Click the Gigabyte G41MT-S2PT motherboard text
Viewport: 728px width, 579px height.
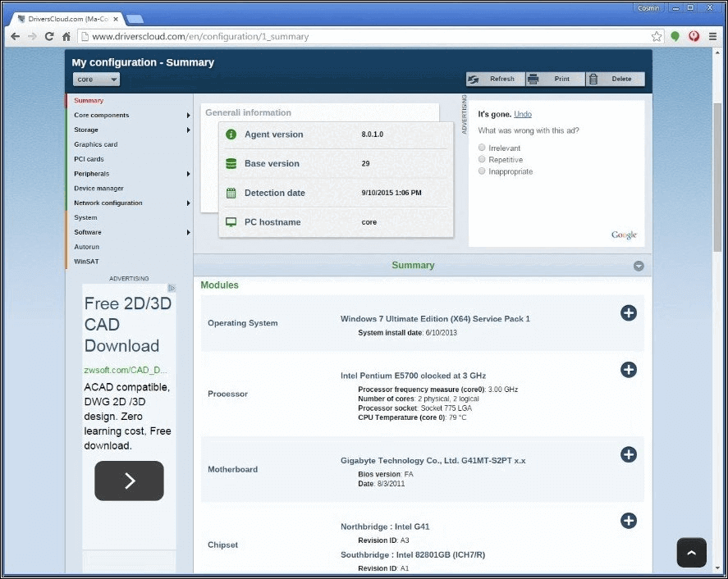[433, 460]
